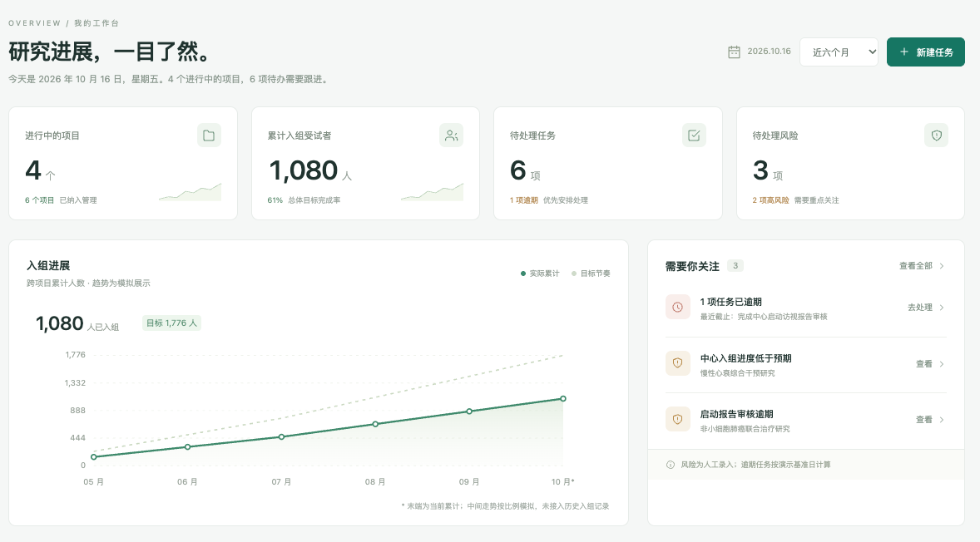The height and width of the screenshot is (542, 980).
Task: Click chevron in 启动报告审核逾期 row
Action: point(942,420)
